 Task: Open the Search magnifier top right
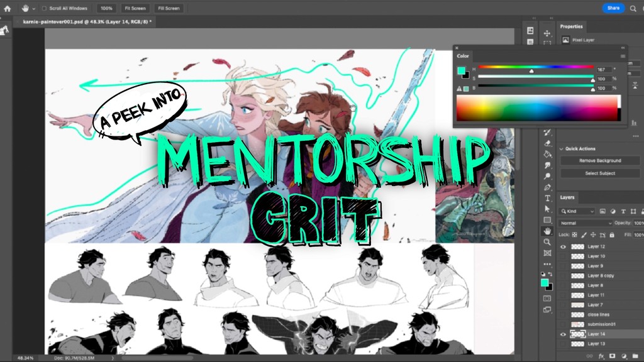[633, 8]
